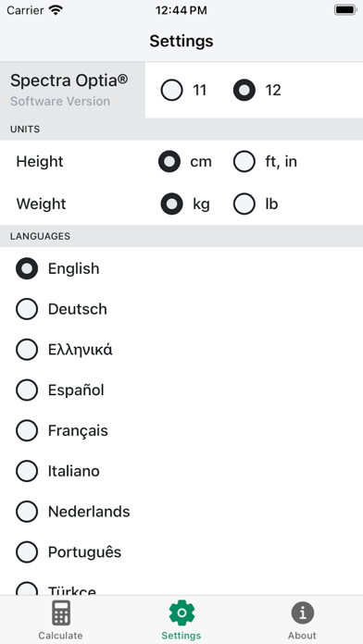Tap the battery icon in status bar
This screenshot has height=644, width=363.
pos(345,10)
